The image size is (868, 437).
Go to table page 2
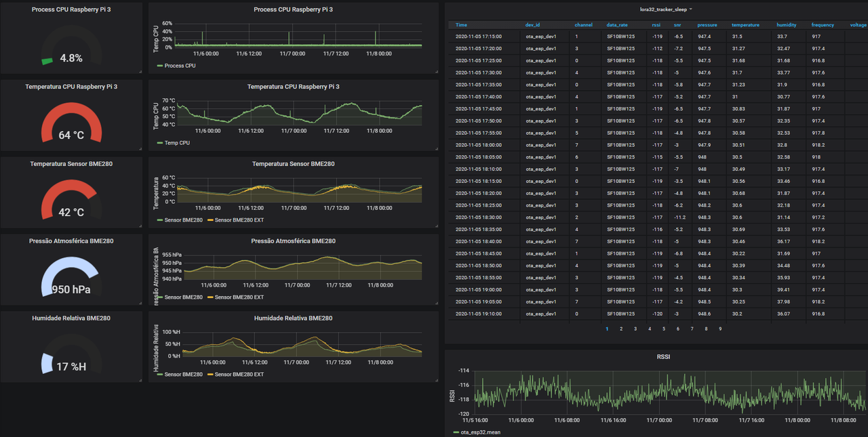[x=621, y=329]
